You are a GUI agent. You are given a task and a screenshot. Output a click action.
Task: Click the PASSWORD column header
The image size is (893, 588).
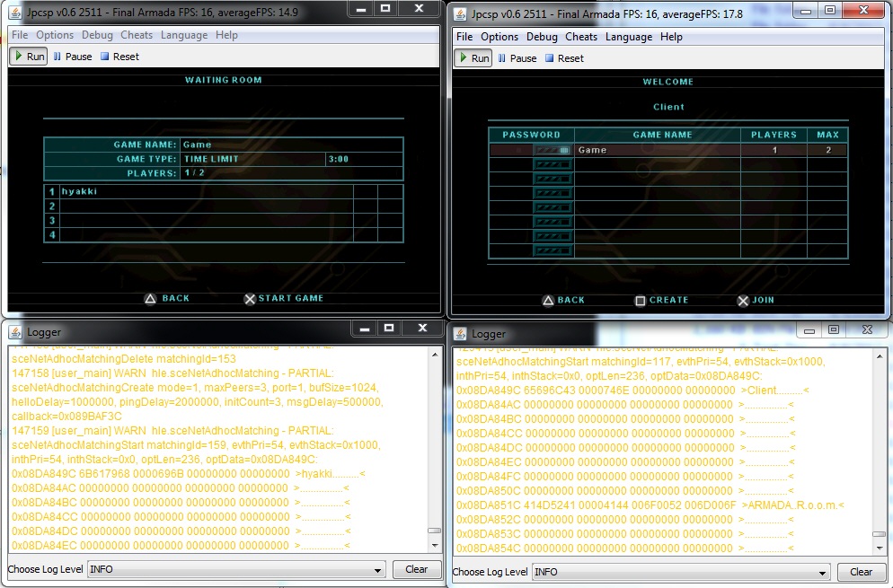click(x=531, y=135)
